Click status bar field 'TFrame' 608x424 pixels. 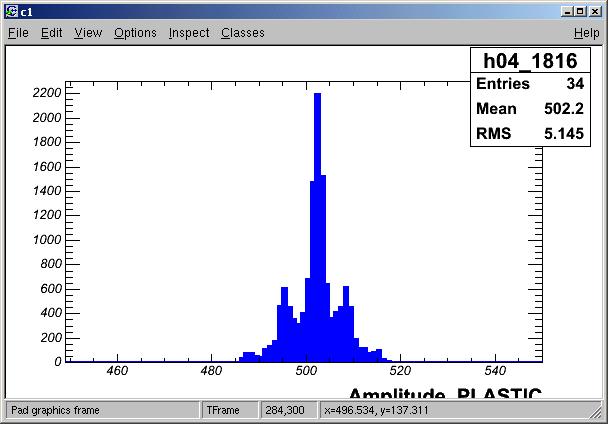point(230,410)
